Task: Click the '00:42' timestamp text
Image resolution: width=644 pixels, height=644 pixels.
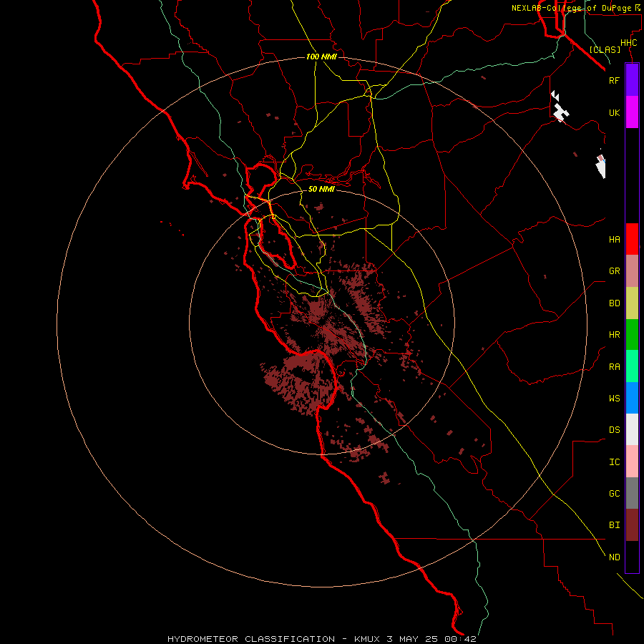Action: tap(459, 639)
